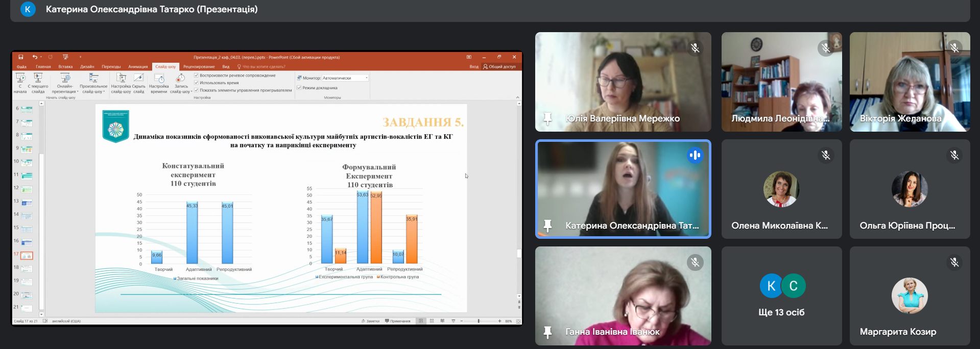This screenshot has height=349, width=980.
Task: Switch to the 'Анимация' ribbon tab
Action: point(138,67)
